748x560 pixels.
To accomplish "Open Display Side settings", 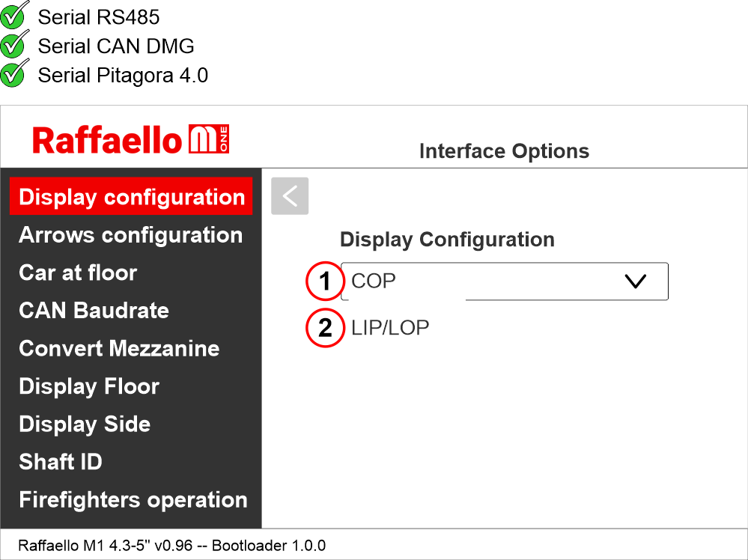I will (x=85, y=424).
